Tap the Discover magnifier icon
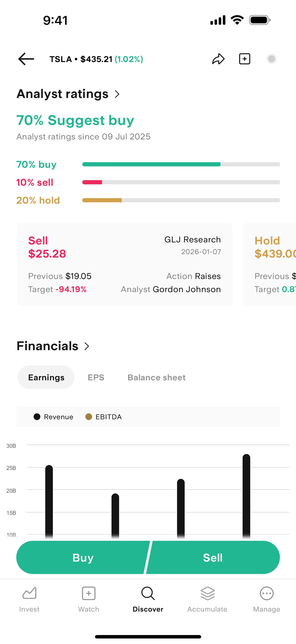Screen dimensions: 296x644 coord(148,593)
